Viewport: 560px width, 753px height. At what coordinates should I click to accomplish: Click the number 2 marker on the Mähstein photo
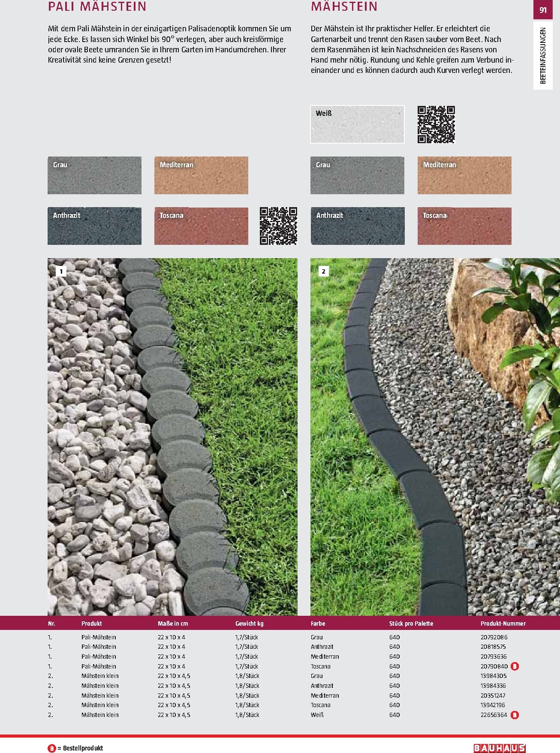click(x=324, y=271)
